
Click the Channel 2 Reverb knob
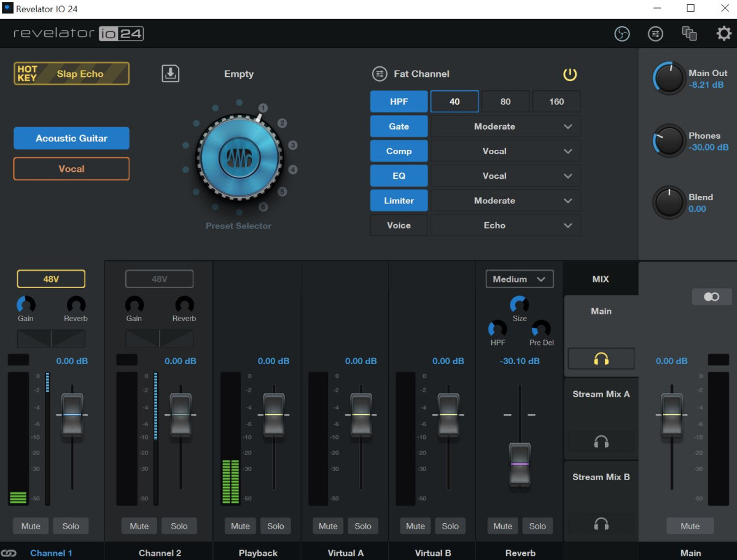click(x=184, y=305)
